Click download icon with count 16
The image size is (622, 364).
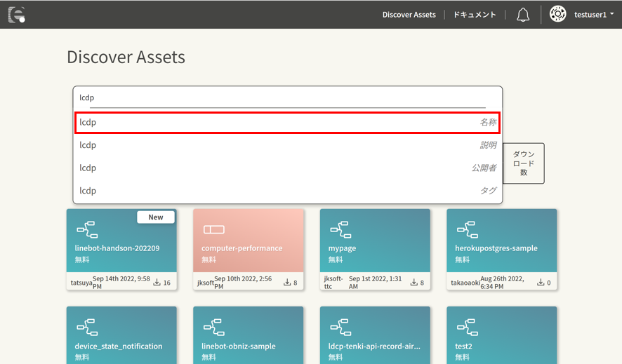click(157, 283)
